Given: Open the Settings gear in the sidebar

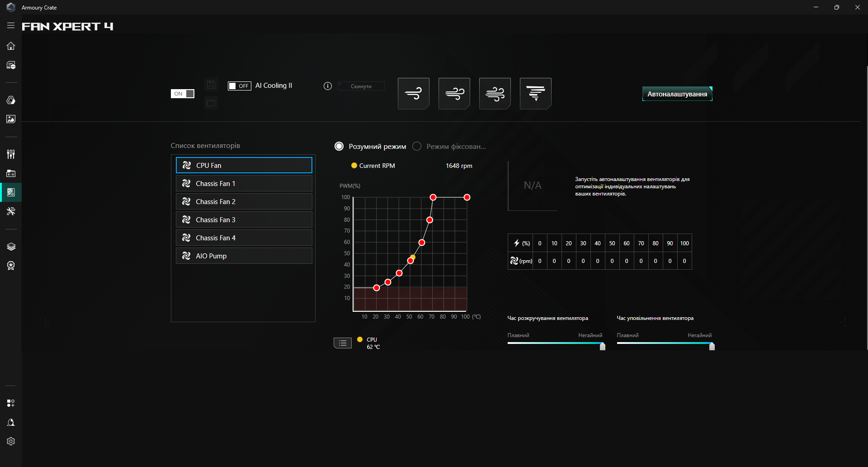Looking at the screenshot, I should [x=11, y=441].
